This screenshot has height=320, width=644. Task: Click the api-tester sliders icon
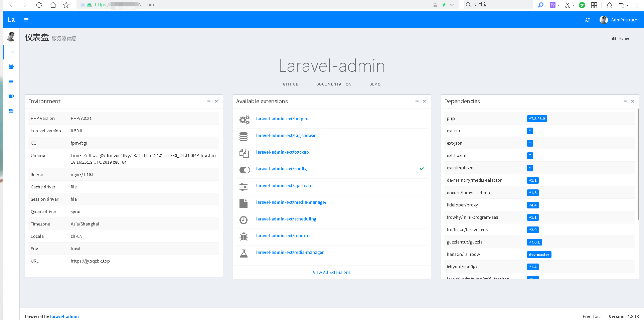point(244,187)
